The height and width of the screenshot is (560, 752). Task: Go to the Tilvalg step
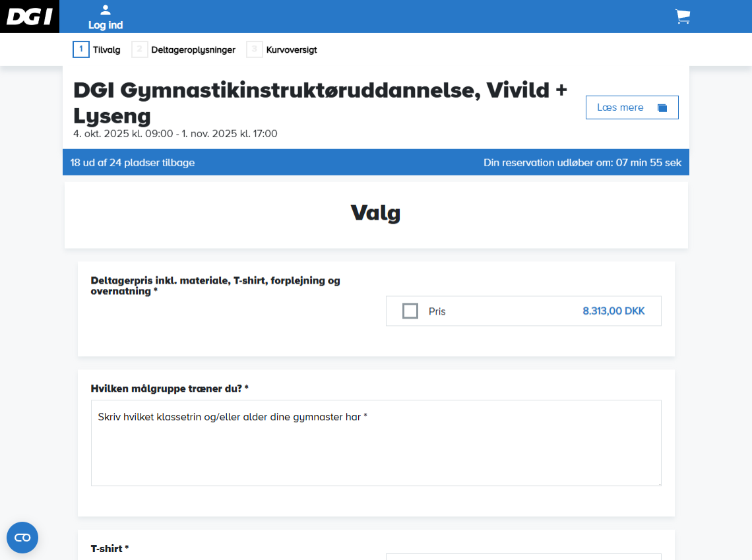pyautogui.click(x=106, y=49)
